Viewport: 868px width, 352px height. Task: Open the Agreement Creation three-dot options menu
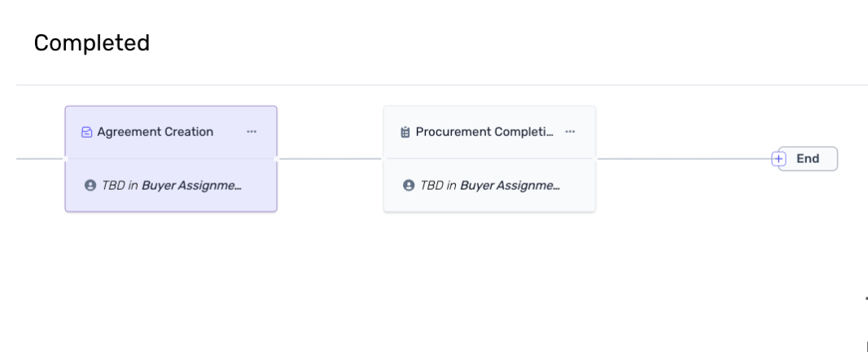point(252,132)
